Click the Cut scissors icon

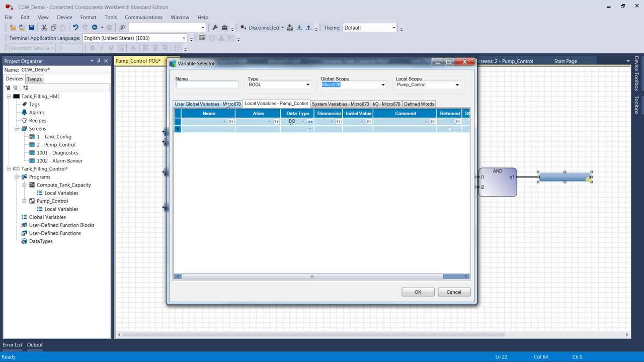tap(44, 28)
